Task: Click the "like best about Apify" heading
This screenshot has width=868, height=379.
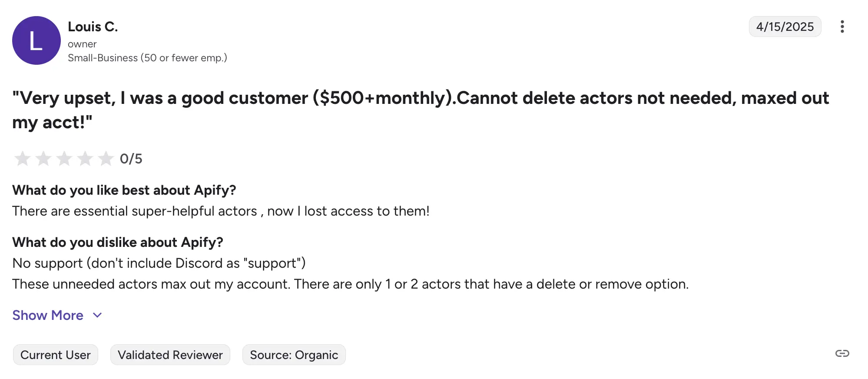Action: pyautogui.click(x=124, y=190)
